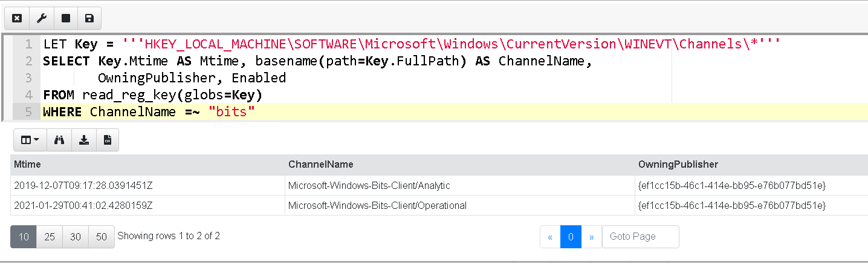
Task: Download results as JSON with download icon
Action: (x=84, y=140)
